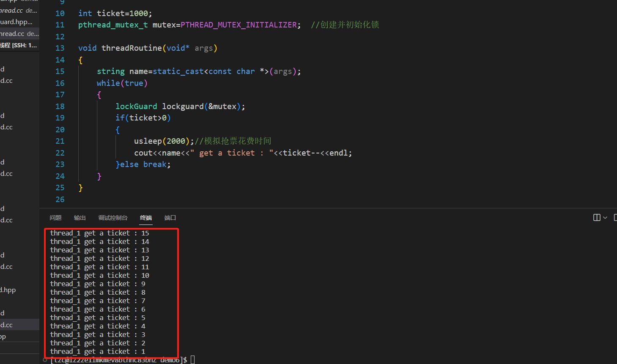Open the uard.hpp... entry in open editors
This screenshot has width=617, height=364.
point(19,22)
